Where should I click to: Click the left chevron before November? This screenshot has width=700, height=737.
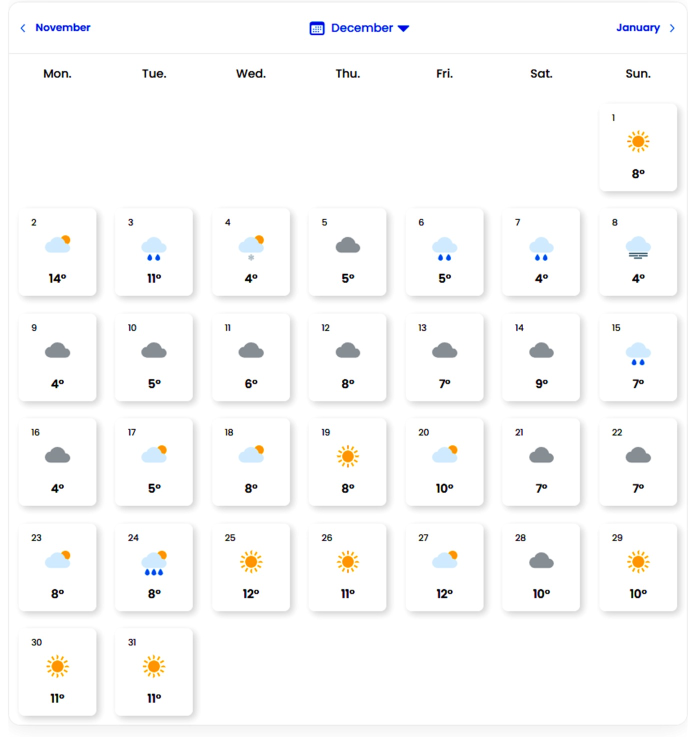click(22, 28)
